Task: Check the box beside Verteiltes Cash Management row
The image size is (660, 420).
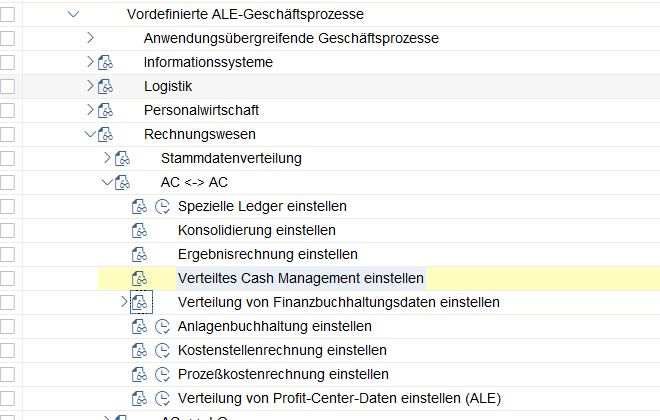Action: click(x=8, y=278)
